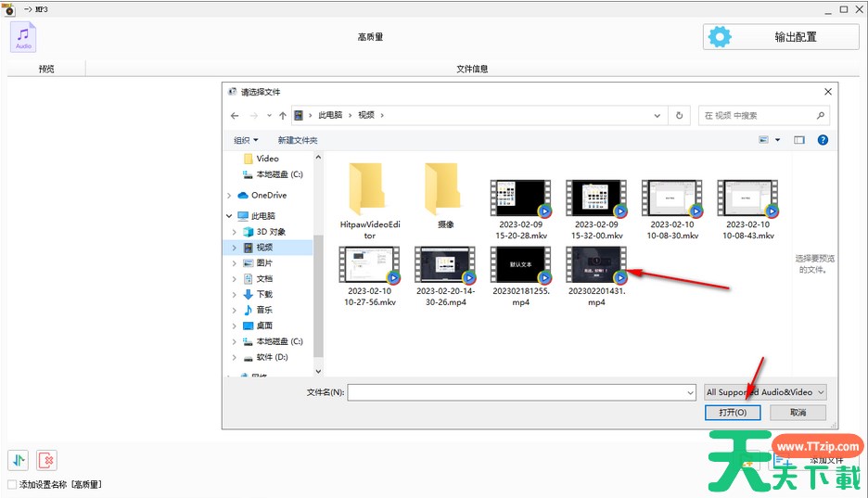Click the 取消 button
This screenshot has width=868, height=498.
pyautogui.click(x=797, y=413)
